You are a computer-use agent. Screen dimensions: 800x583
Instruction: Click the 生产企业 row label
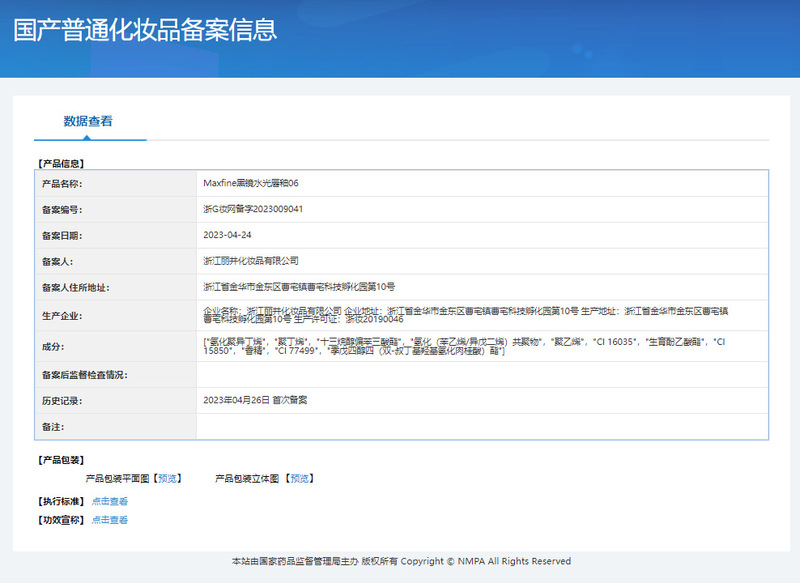point(62,316)
